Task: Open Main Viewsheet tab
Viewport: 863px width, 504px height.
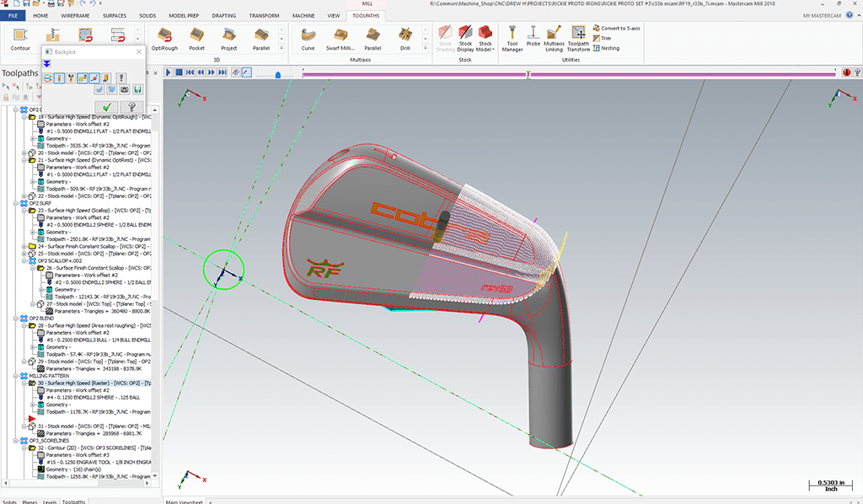Action: (184, 501)
